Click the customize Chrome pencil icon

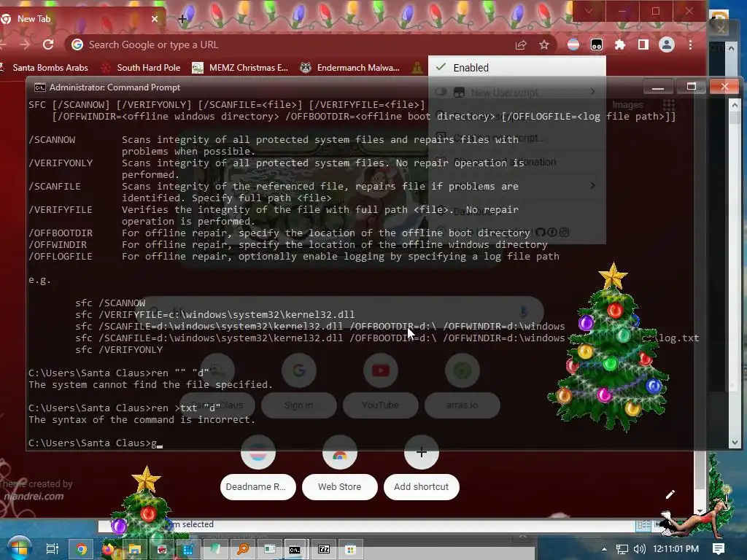pyautogui.click(x=670, y=494)
